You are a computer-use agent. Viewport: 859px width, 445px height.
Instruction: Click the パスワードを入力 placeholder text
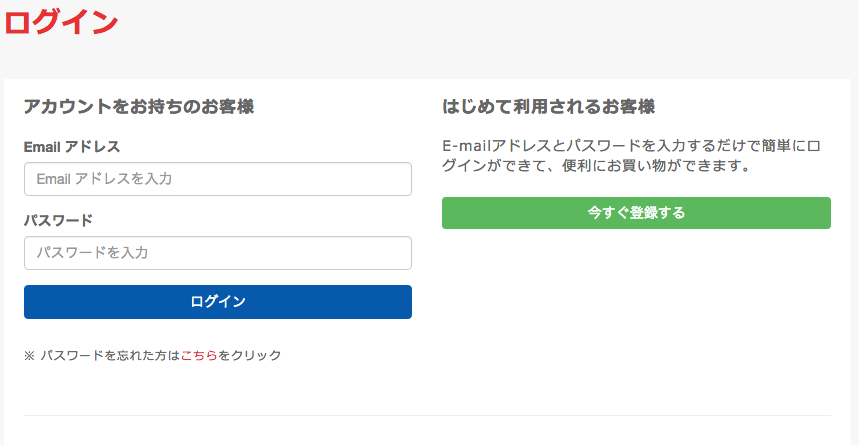(92, 253)
